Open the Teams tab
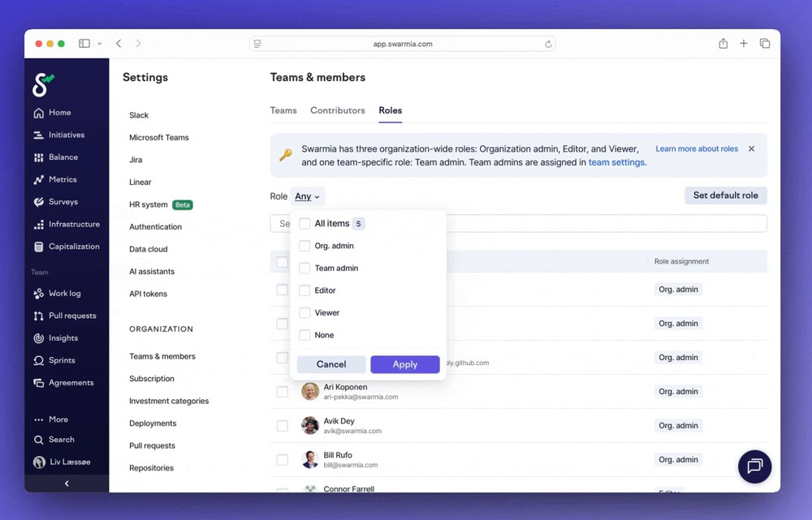Image resolution: width=812 pixels, height=520 pixels. coord(283,110)
